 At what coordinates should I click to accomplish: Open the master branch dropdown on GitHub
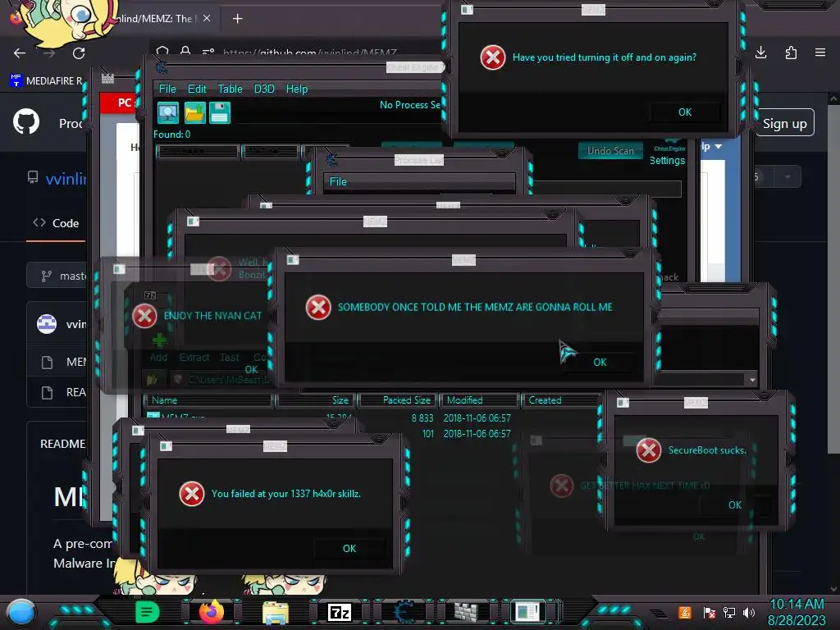point(58,276)
